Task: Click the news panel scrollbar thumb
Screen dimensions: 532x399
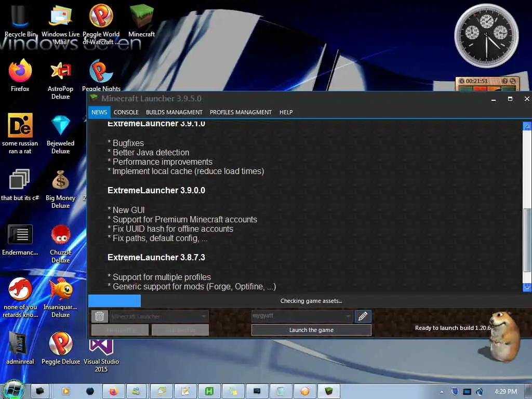Action: coord(527,240)
